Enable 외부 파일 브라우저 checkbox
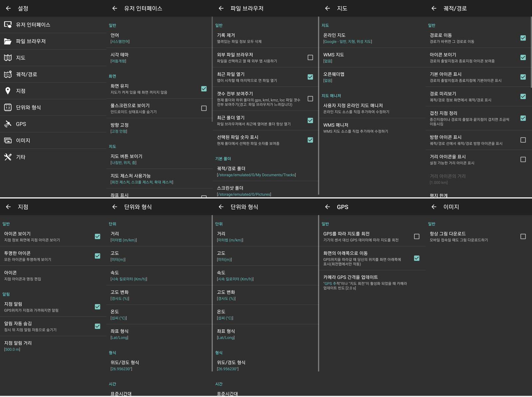 (x=310, y=57)
